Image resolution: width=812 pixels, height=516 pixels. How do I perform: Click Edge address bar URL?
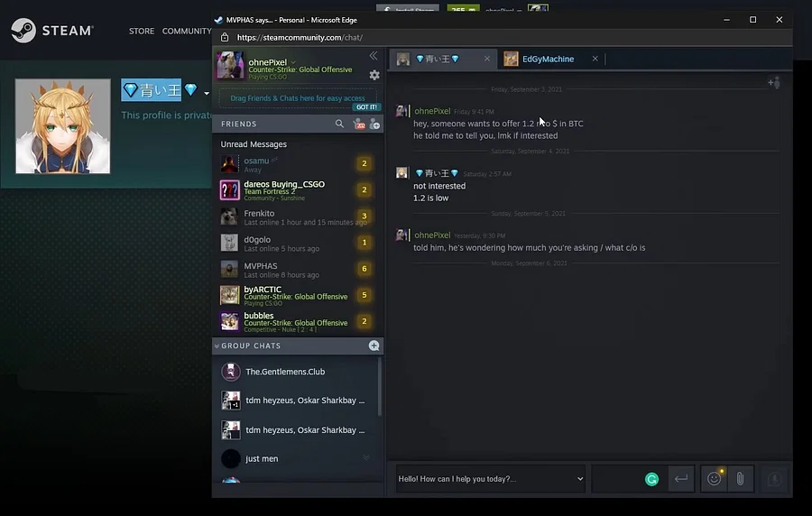point(300,37)
